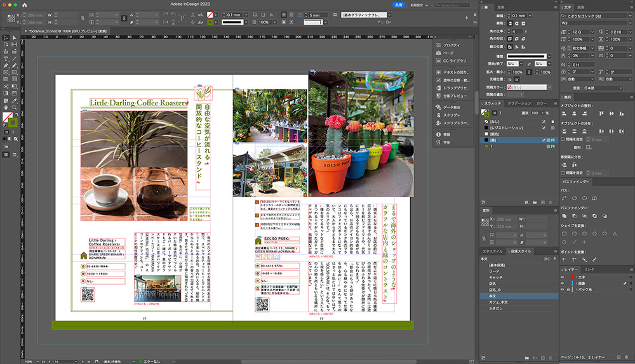Click Pathfinder add shapes icon

pyautogui.click(x=564, y=216)
